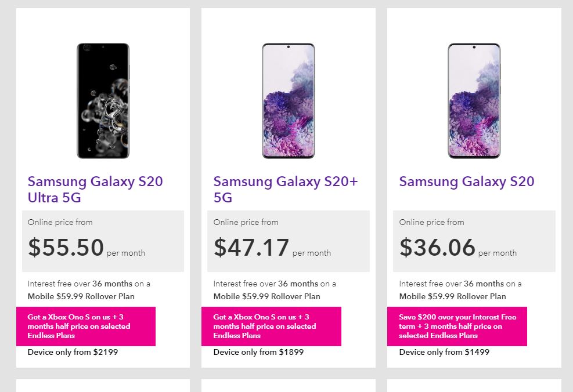Click the Galaxy S20+ 5G phone image
Screen dimensions: 573x392
tap(288, 100)
